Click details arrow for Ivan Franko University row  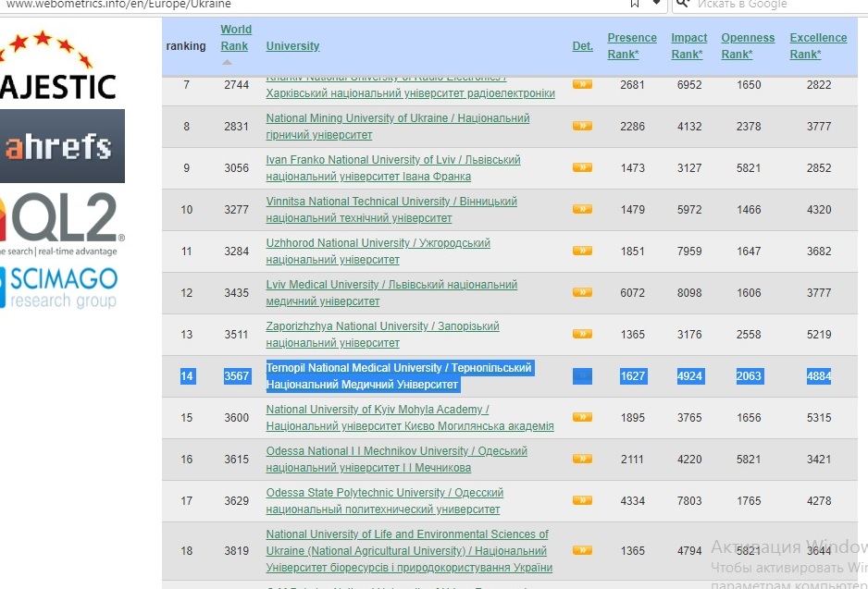point(582,167)
